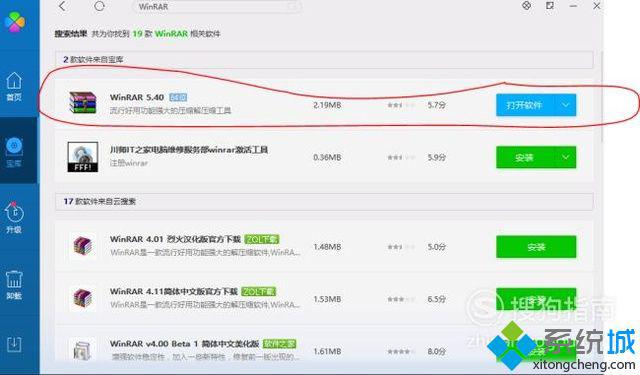640x375 pixels.
Task: Click the WinRAR 4.01 title link
Action: [175, 239]
